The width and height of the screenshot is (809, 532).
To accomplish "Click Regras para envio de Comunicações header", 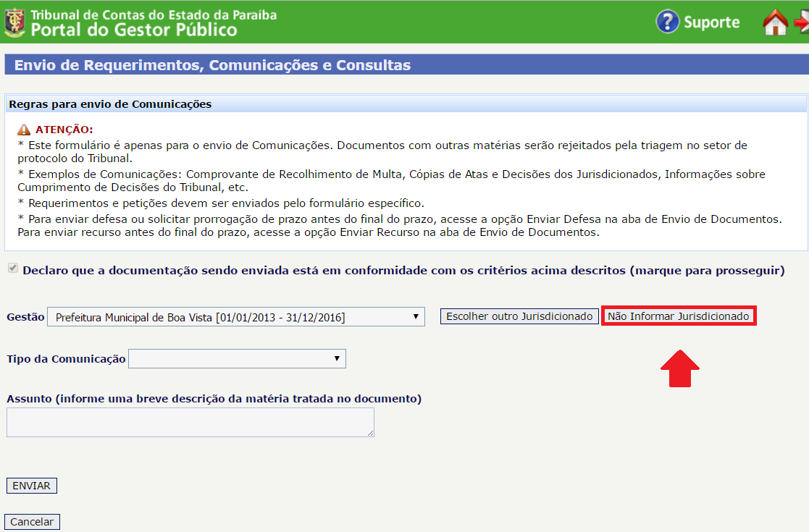I will click(110, 104).
